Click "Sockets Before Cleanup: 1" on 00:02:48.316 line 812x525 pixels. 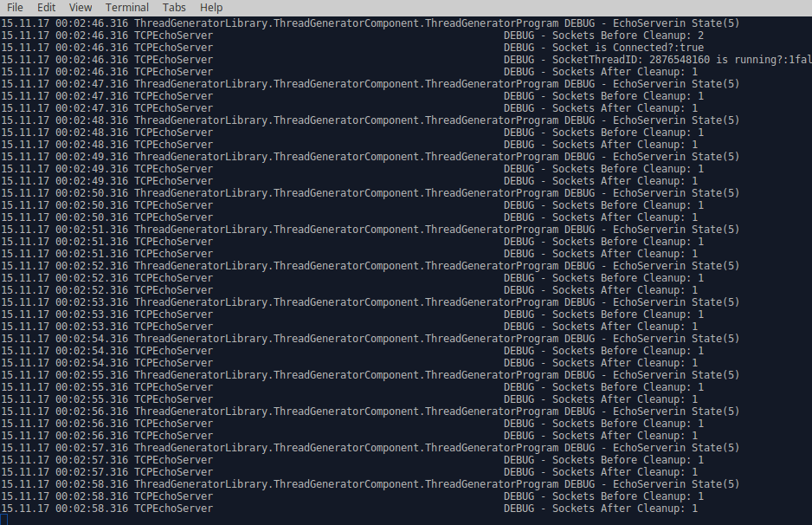[x=628, y=133]
